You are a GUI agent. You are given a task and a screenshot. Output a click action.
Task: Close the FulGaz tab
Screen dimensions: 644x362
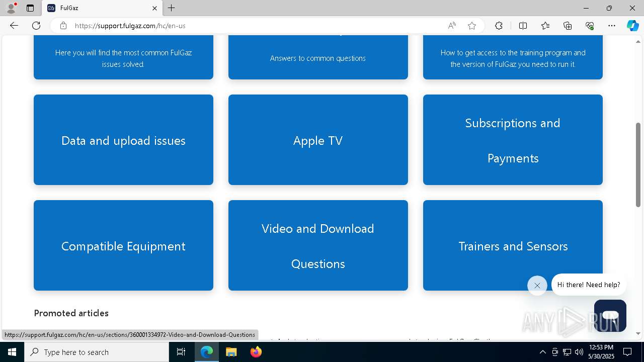pos(154,8)
